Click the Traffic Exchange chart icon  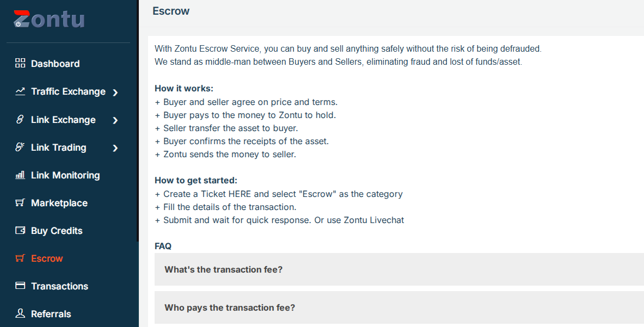(20, 91)
